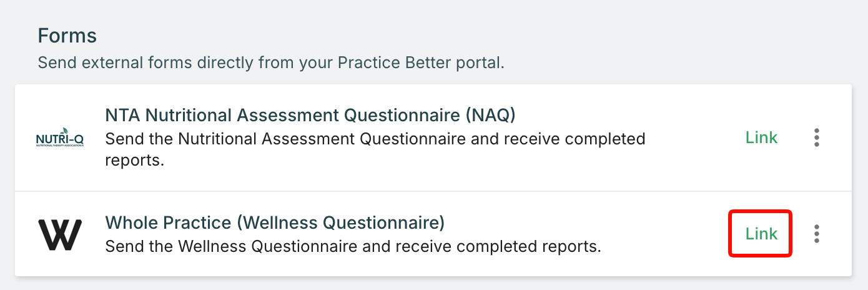Link the NTA Nutritional Assessment Questionnaire

click(761, 137)
